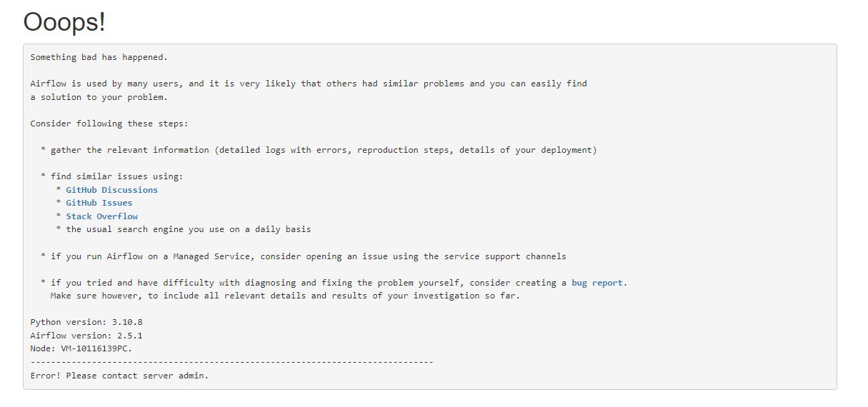Open the GitHub Discussions link
The width and height of the screenshot is (868, 407).
pos(111,190)
